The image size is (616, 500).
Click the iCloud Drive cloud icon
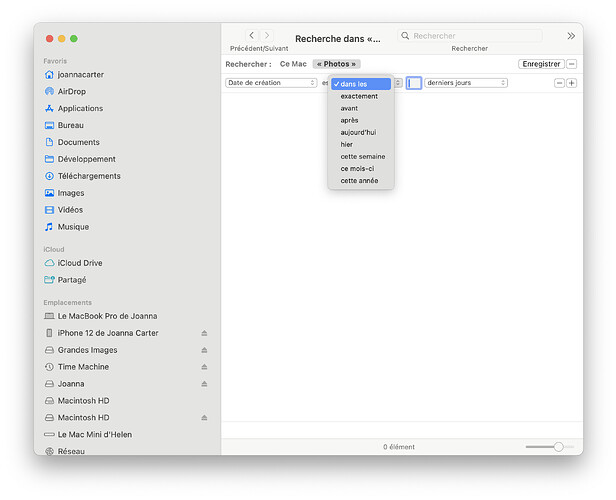point(49,263)
